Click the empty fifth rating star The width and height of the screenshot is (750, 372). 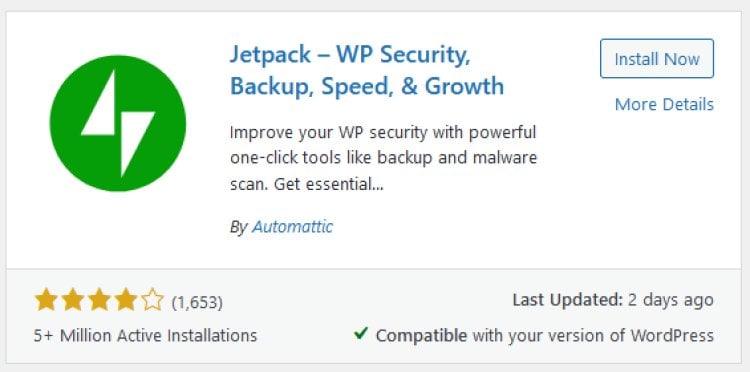(153, 300)
